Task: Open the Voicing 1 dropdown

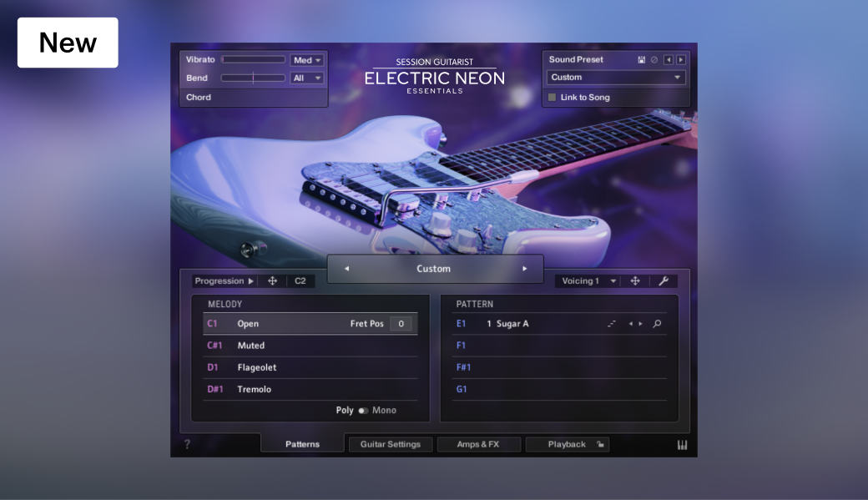Action: point(588,281)
